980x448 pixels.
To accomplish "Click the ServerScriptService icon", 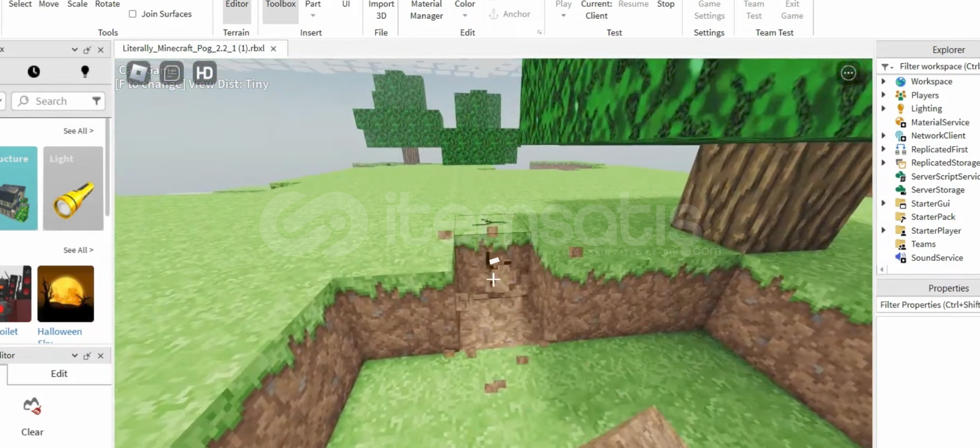I will [x=900, y=176].
